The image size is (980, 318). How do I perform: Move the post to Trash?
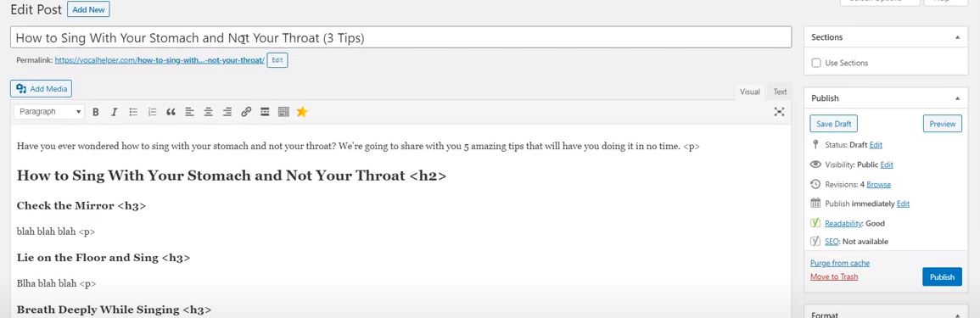tap(834, 276)
